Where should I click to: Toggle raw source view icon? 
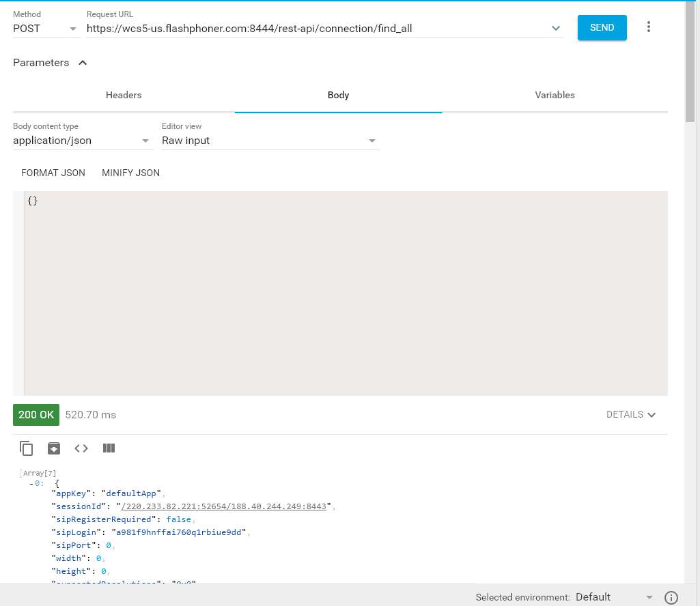pos(81,448)
